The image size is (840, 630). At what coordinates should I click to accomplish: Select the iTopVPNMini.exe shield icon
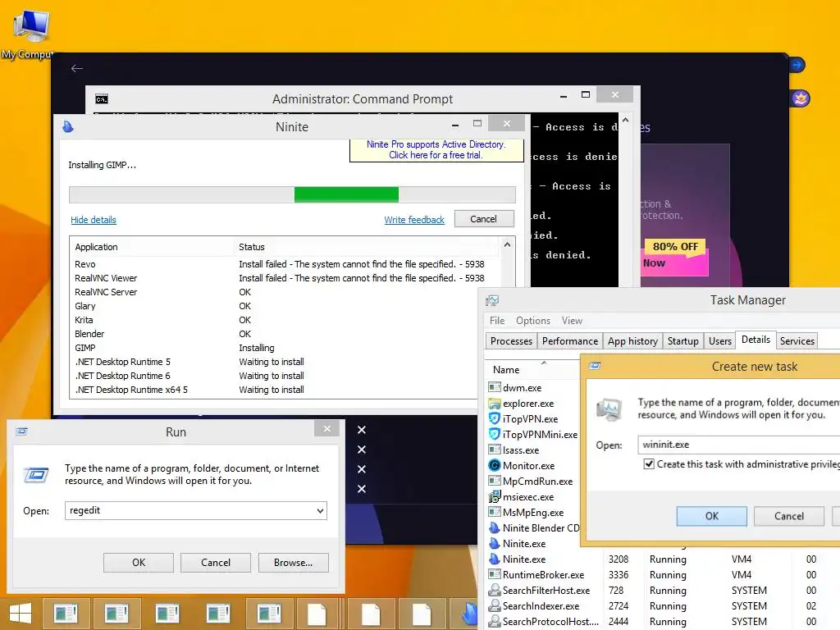pos(495,435)
